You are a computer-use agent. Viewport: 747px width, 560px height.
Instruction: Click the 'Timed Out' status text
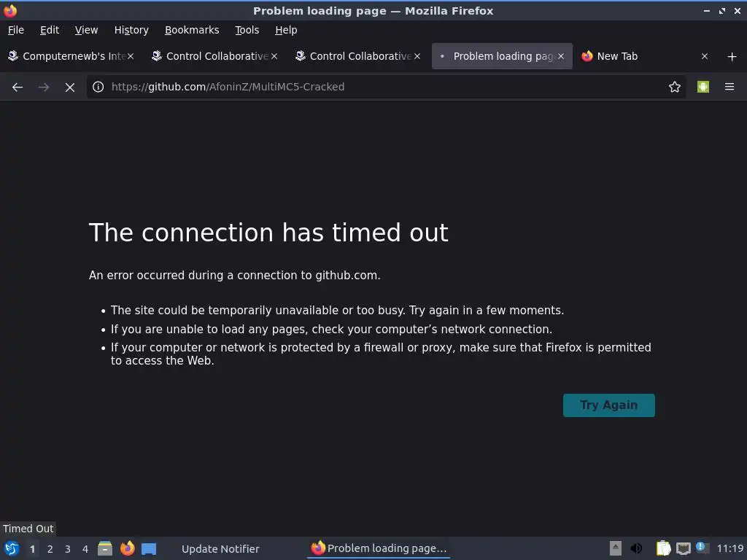[x=28, y=529]
